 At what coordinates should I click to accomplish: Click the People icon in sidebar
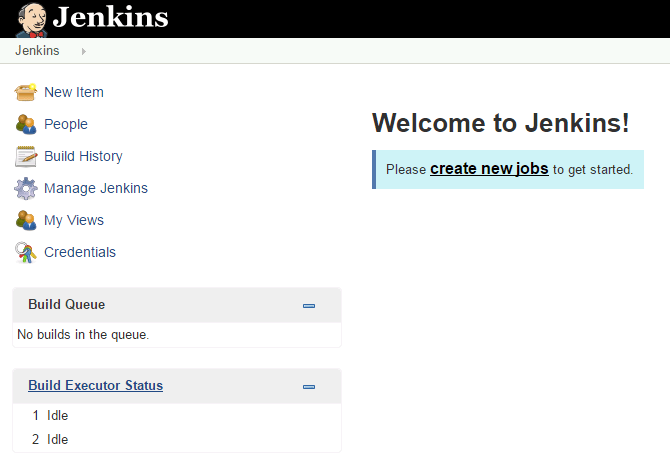point(26,124)
